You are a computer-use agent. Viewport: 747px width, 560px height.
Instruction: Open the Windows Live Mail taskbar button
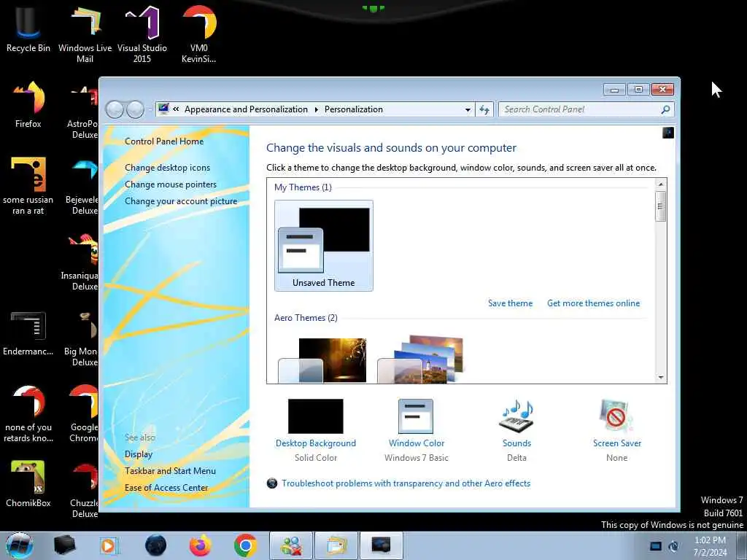(x=336, y=545)
